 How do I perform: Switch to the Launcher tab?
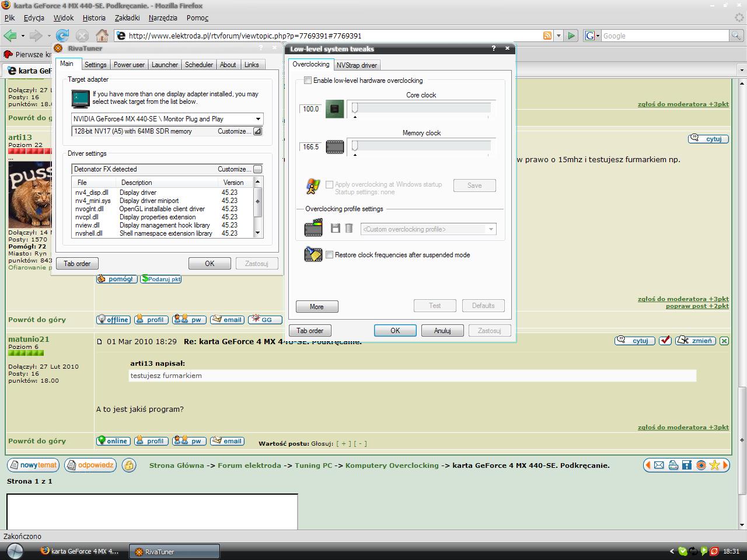[x=165, y=65]
